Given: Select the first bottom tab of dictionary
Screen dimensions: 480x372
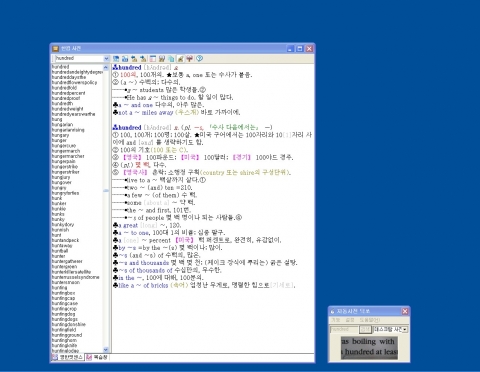Looking at the screenshot, I should [68, 357].
